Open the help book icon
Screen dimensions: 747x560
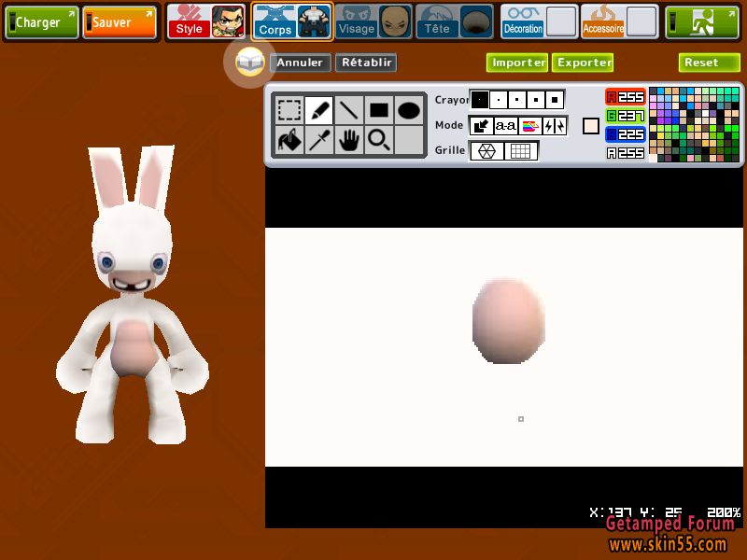point(249,62)
